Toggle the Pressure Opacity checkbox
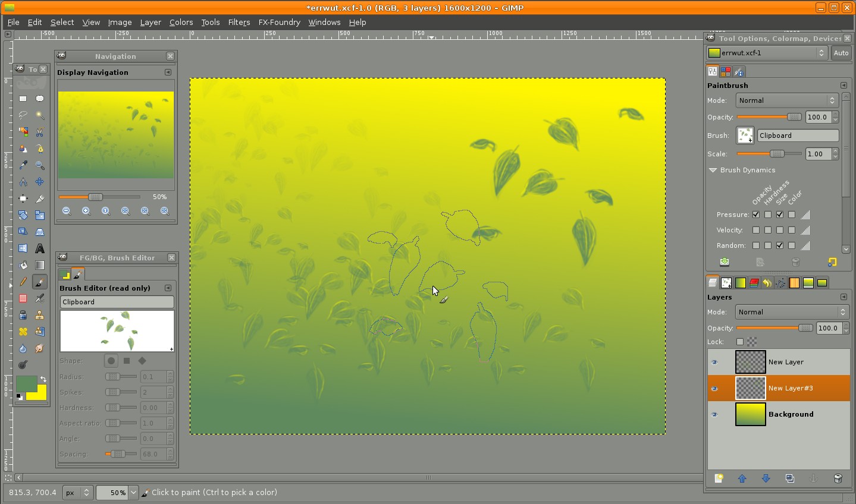 tap(755, 215)
